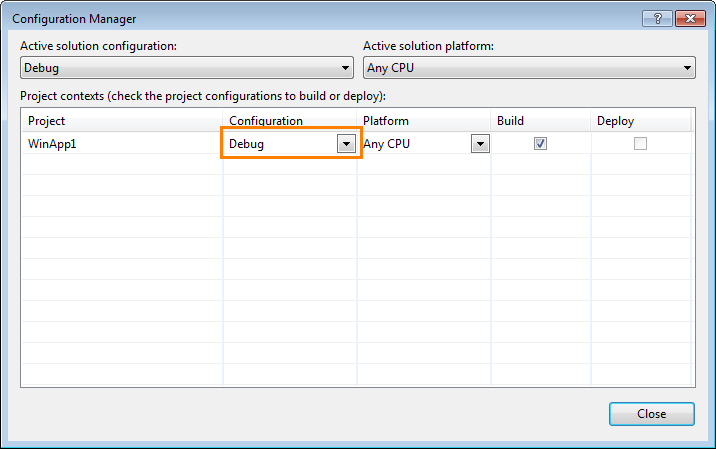Click the Debug value in the solution configuration box
This screenshot has width=716, height=449.
[x=42, y=68]
